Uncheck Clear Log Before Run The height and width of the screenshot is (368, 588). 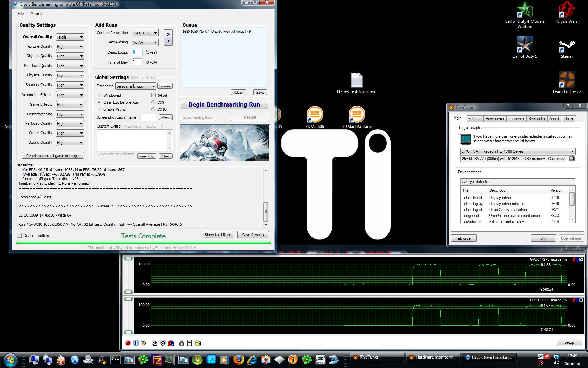[99, 102]
